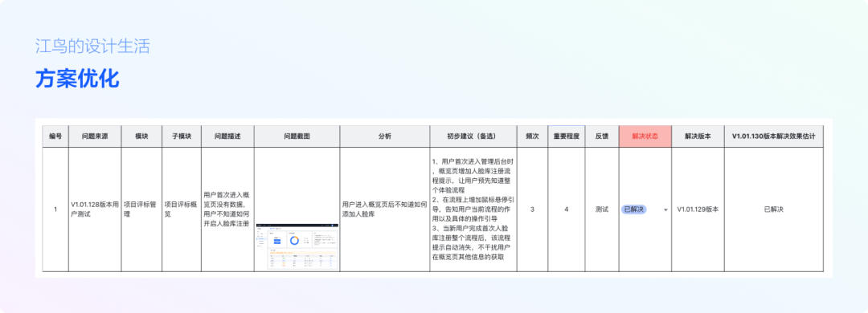Open the problem screenshot thumbnail
The image size is (868, 313).
coord(297,246)
